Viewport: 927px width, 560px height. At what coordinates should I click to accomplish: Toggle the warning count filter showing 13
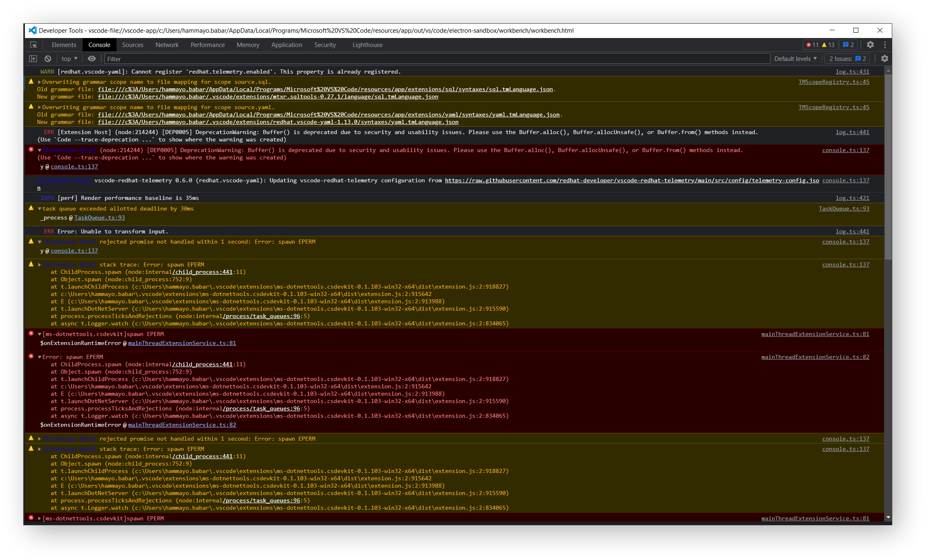pyautogui.click(x=828, y=45)
